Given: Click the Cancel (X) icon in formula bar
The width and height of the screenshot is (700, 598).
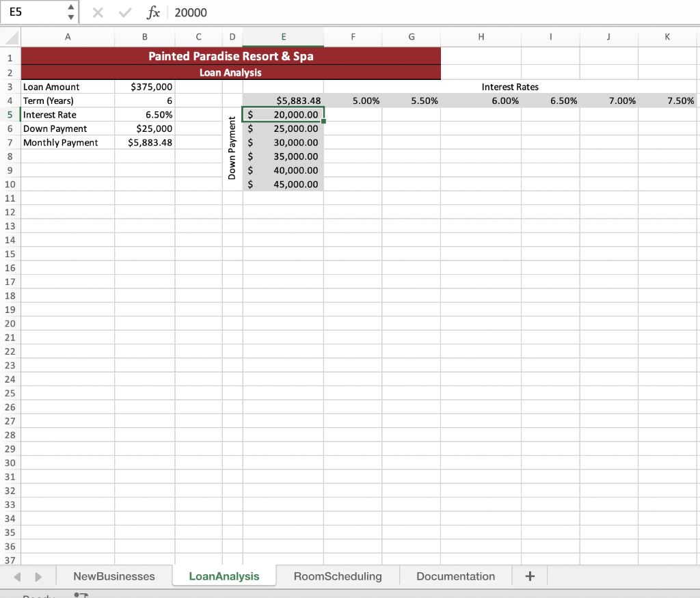Looking at the screenshot, I should tap(97, 12).
